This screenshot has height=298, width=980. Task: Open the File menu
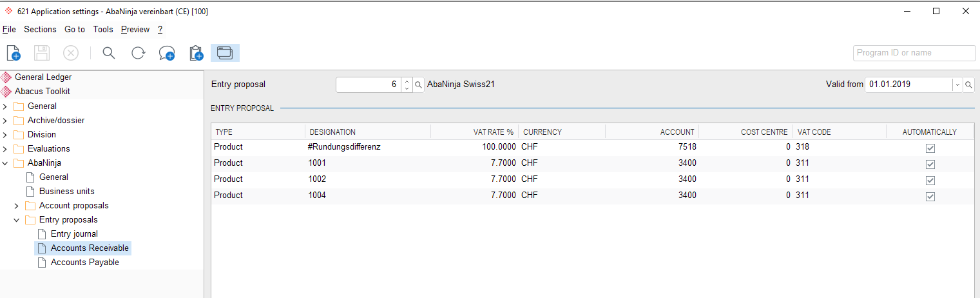[x=9, y=29]
